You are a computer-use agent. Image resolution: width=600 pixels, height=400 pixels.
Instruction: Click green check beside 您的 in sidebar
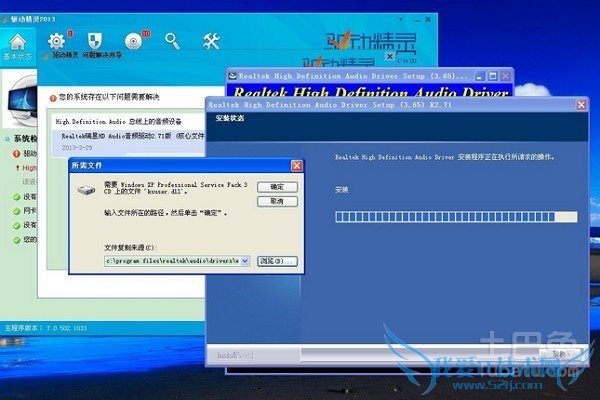[x=16, y=240]
